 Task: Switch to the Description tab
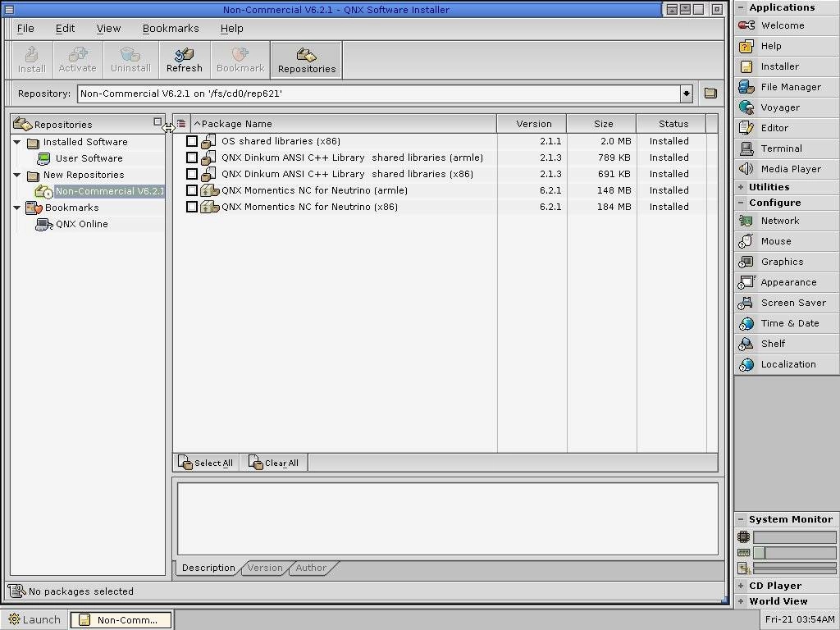click(208, 568)
